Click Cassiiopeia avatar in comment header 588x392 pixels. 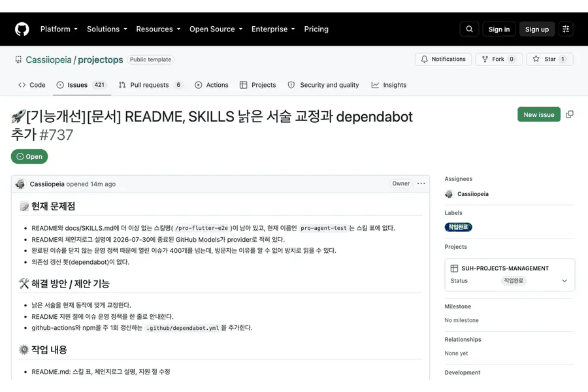tap(20, 184)
